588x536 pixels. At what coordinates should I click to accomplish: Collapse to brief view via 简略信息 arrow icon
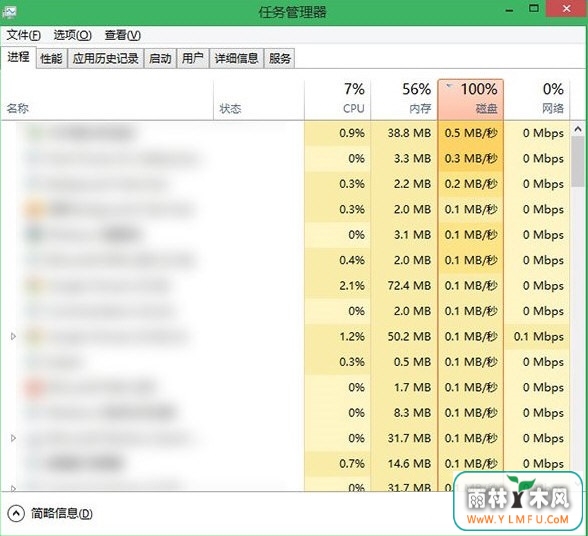click(x=16, y=513)
